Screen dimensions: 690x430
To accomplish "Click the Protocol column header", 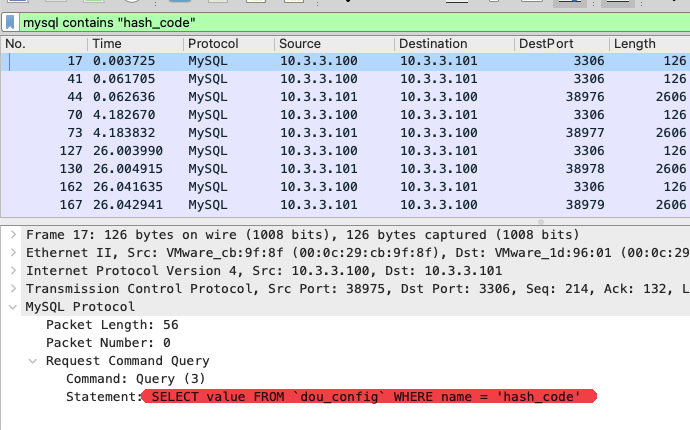I will pyautogui.click(x=225, y=44).
